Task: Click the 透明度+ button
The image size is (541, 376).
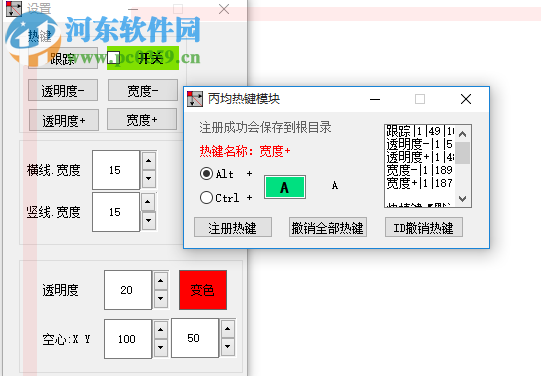Action: (x=64, y=120)
